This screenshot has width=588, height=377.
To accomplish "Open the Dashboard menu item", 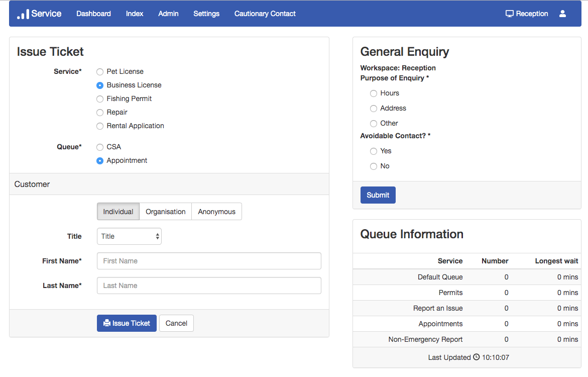I will click(93, 14).
